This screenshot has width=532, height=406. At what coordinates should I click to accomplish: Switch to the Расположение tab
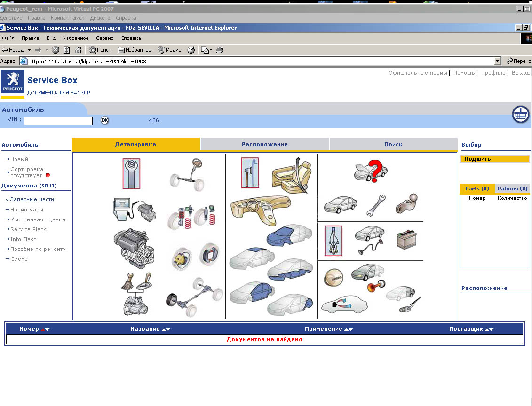pos(265,144)
